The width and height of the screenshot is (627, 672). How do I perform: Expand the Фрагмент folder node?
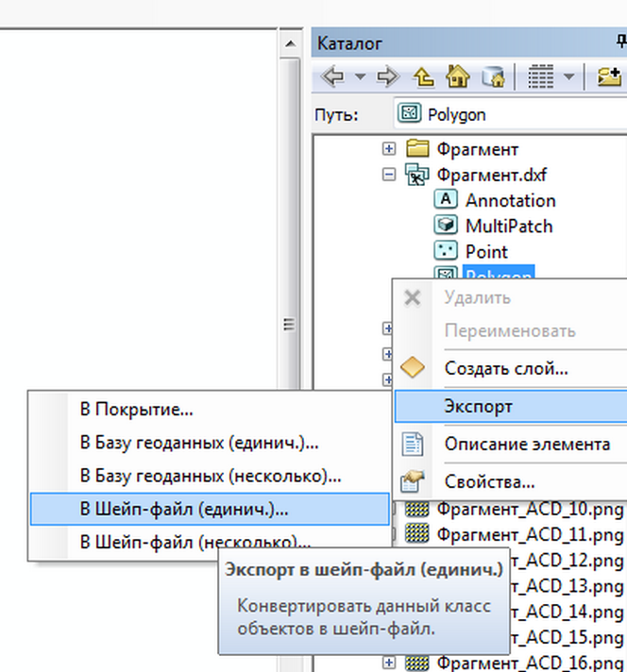click(388, 149)
